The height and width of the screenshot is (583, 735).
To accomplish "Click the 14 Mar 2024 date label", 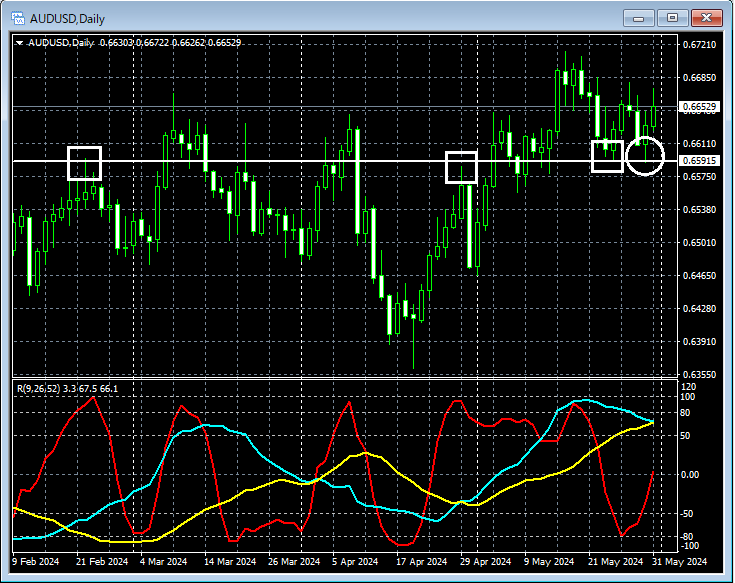I will [230, 561].
